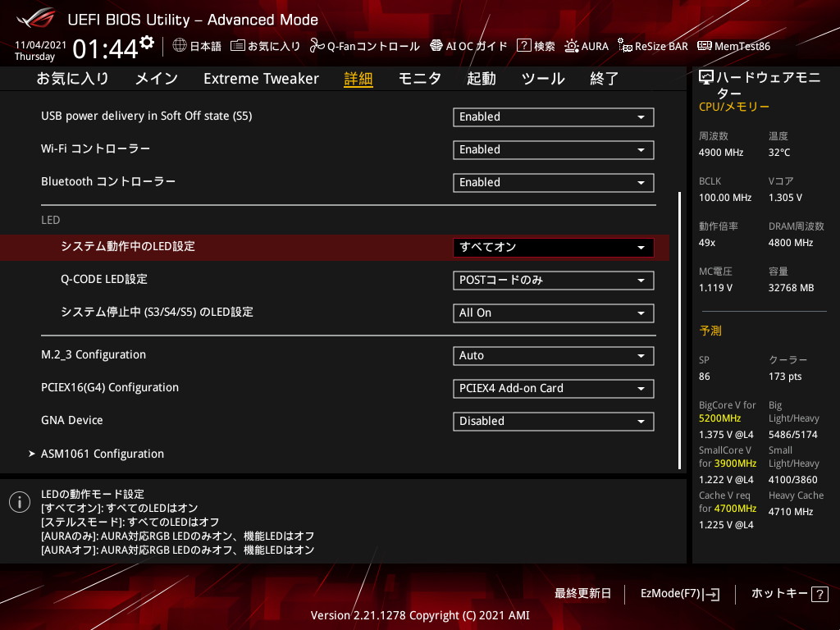Screen dimensions: 840x630
Task: Switch to お気に入り tab
Action: pyautogui.click(x=72, y=78)
